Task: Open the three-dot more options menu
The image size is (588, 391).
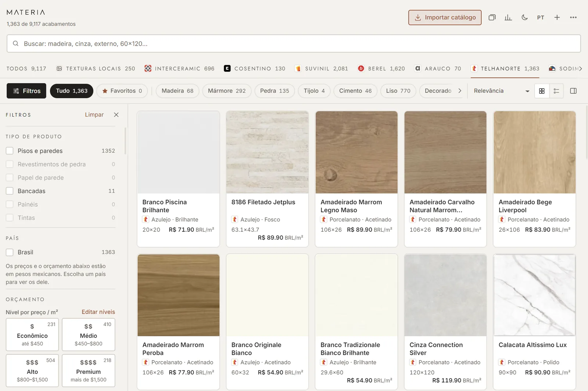Action: tap(573, 17)
